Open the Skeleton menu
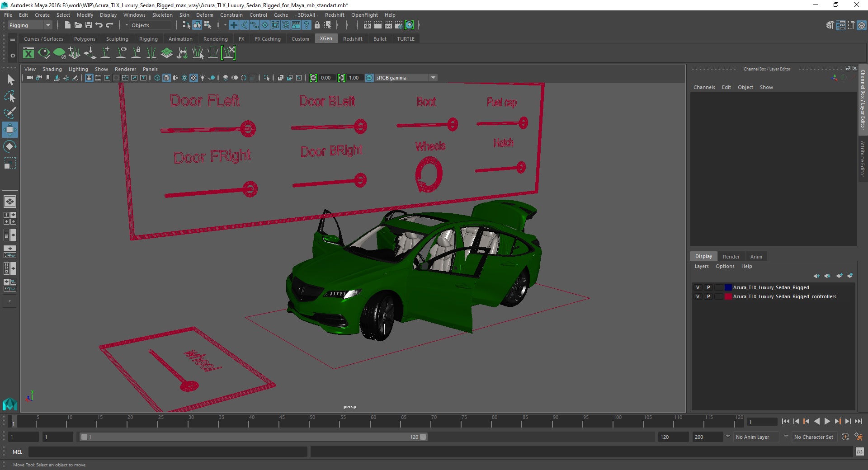Image resolution: width=868 pixels, height=470 pixels. coord(162,15)
